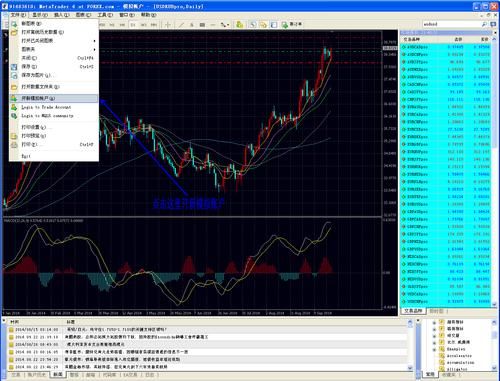Click the search input field
The width and height of the screenshot is (500, 381).
pos(452,24)
